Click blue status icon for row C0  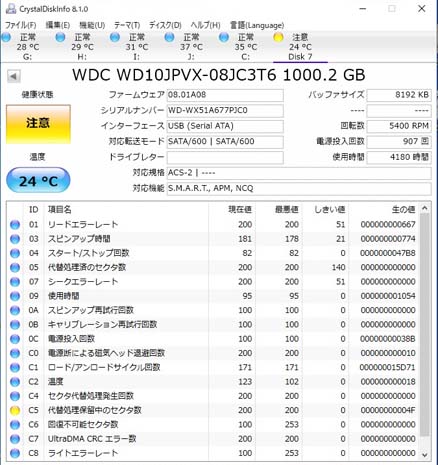coord(15,353)
